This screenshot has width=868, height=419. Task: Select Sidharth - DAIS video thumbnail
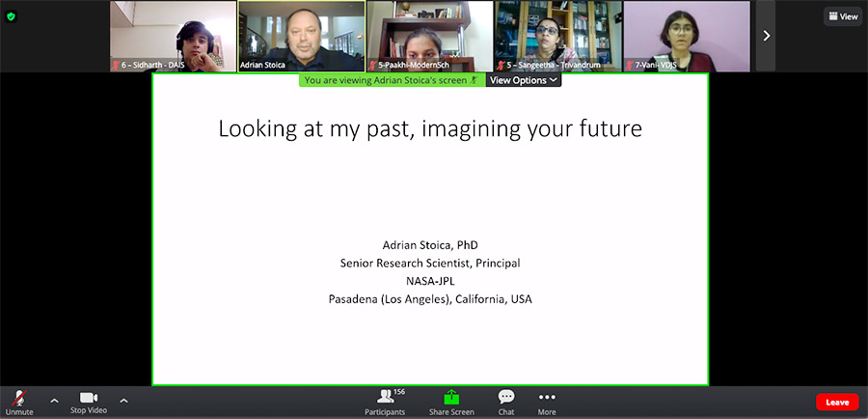tap(173, 36)
